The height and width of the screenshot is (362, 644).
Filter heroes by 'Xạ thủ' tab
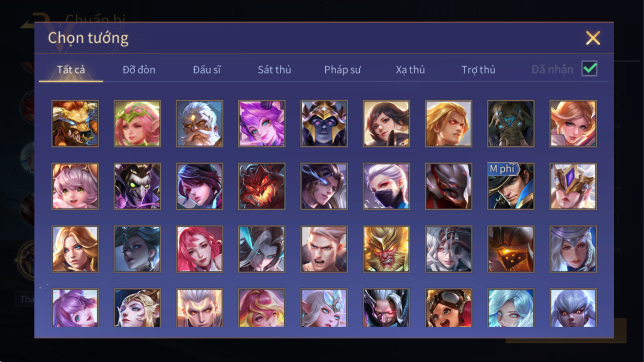(410, 70)
